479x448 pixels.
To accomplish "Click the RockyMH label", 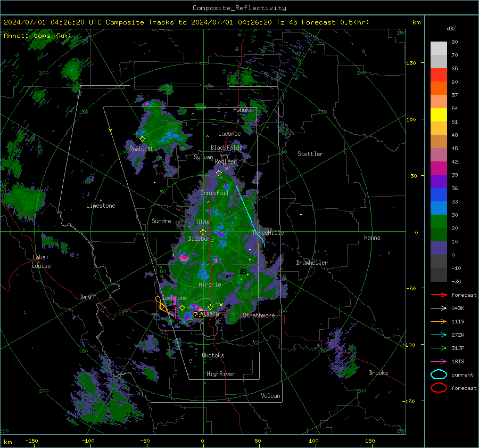I will click(x=141, y=149).
